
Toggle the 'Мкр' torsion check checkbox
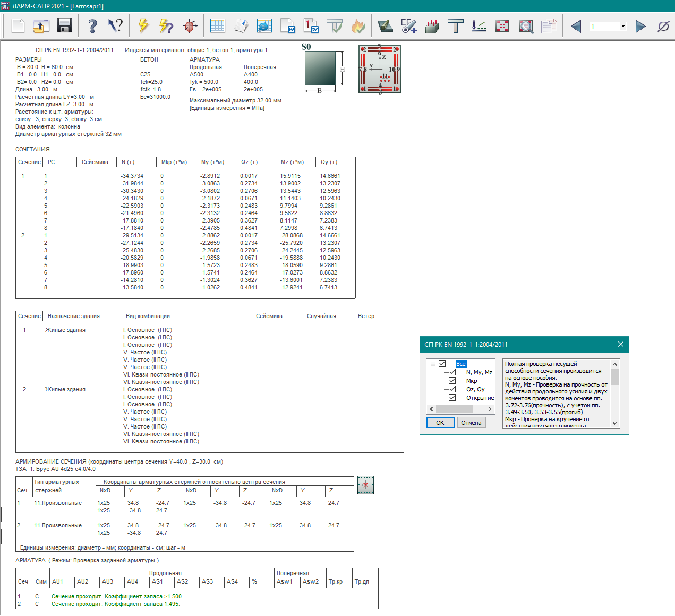tap(452, 381)
